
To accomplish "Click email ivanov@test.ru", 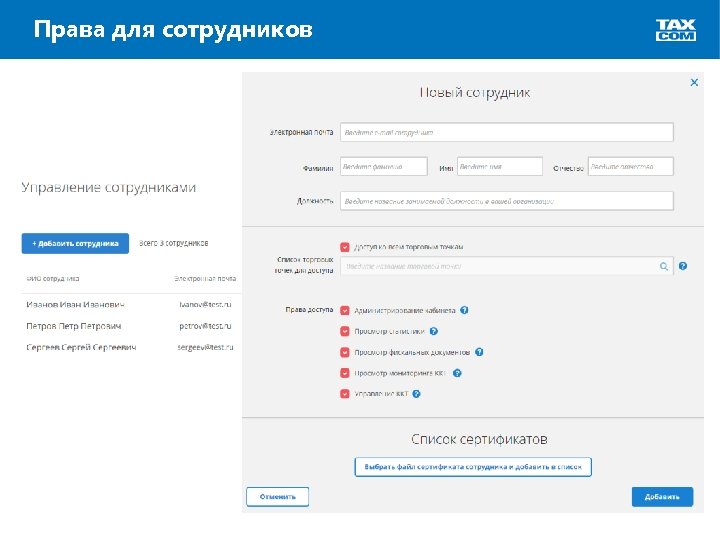I will 205,304.
